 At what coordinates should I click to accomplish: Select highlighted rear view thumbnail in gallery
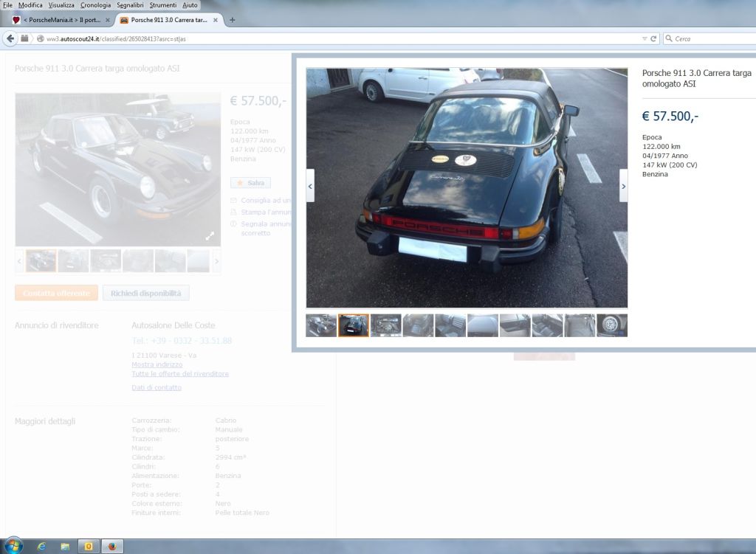click(354, 325)
